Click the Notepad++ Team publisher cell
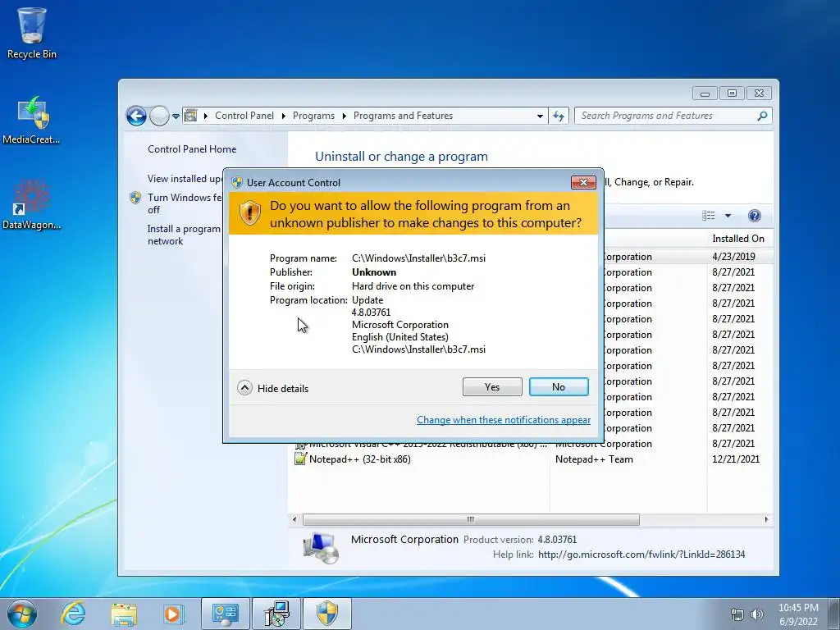The height and width of the screenshot is (630, 840). pyautogui.click(x=594, y=459)
